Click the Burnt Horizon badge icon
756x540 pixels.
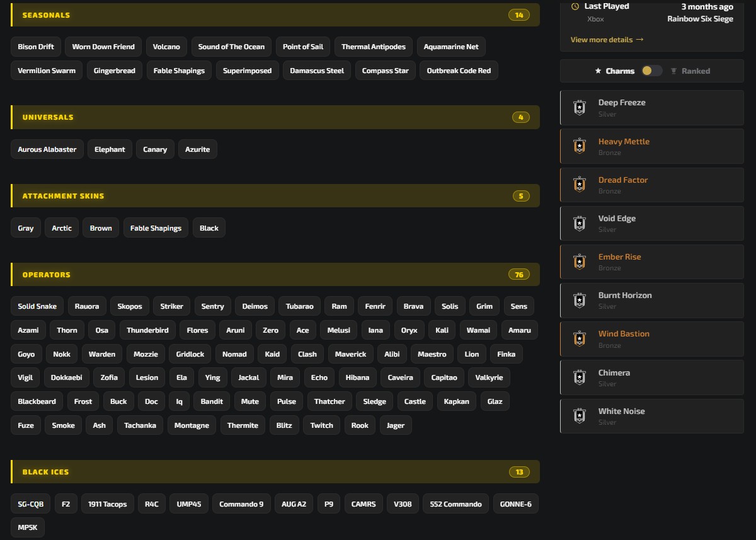point(580,300)
